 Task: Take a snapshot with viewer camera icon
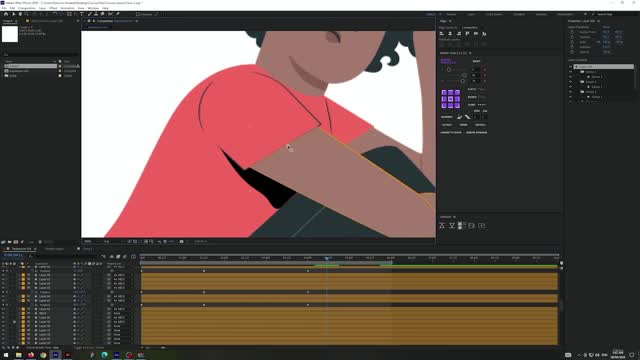tap(182, 242)
